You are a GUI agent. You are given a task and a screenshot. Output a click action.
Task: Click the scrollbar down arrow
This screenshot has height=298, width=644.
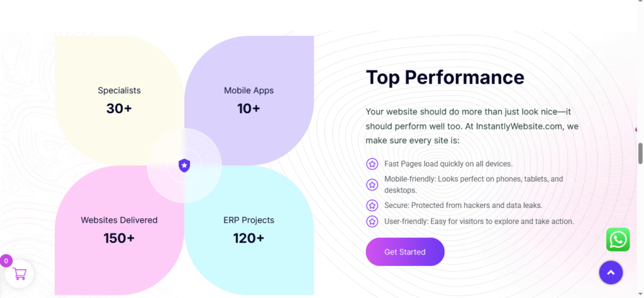point(640,294)
